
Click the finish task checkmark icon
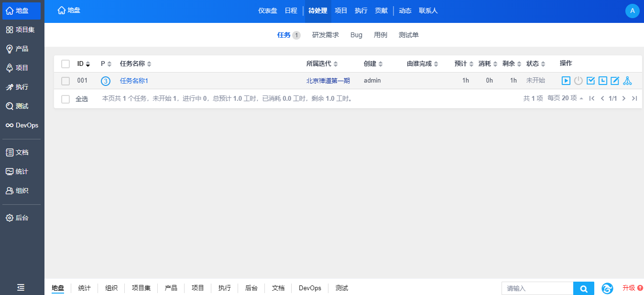pyautogui.click(x=590, y=81)
